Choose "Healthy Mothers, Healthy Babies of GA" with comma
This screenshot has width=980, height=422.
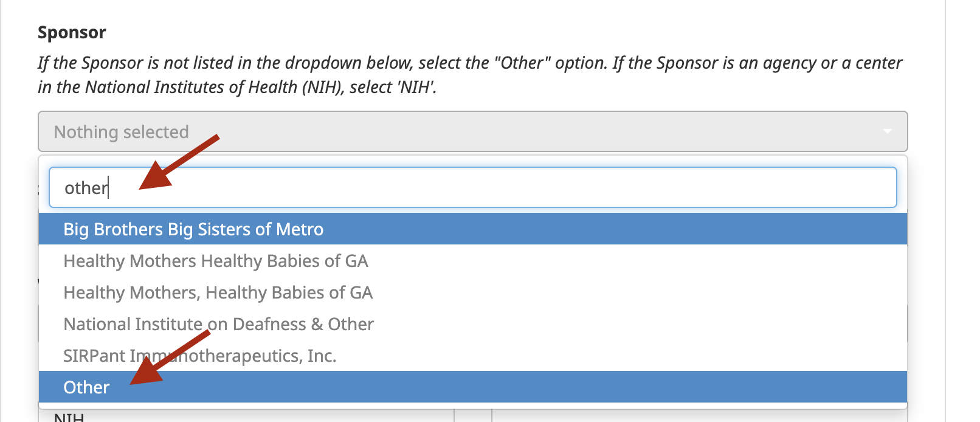[x=218, y=292]
